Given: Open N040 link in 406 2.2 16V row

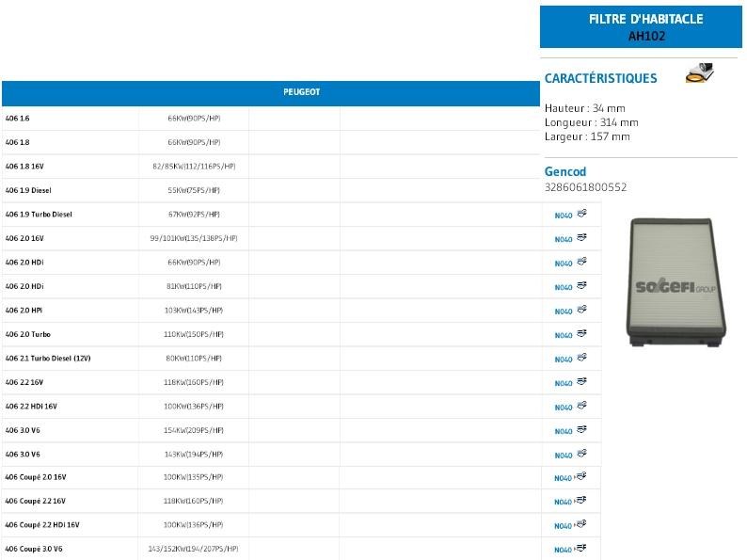Looking at the screenshot, I should pos(564,383).
